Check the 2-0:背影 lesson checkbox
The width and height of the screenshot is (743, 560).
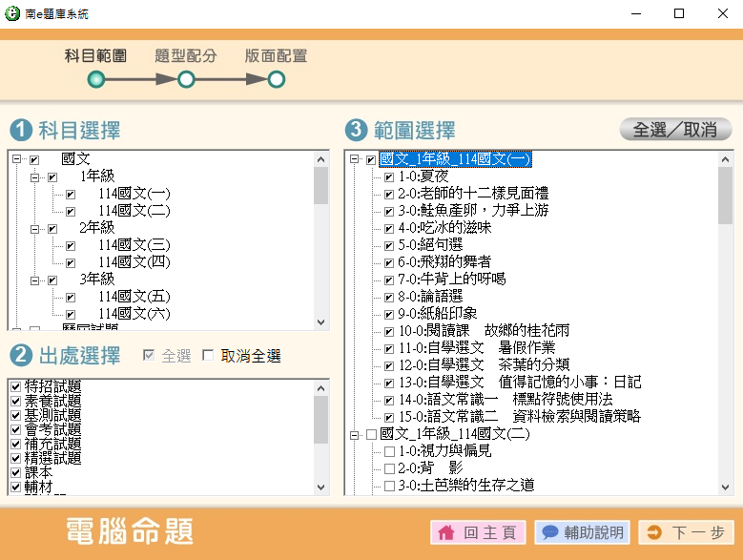click(389, 468)
